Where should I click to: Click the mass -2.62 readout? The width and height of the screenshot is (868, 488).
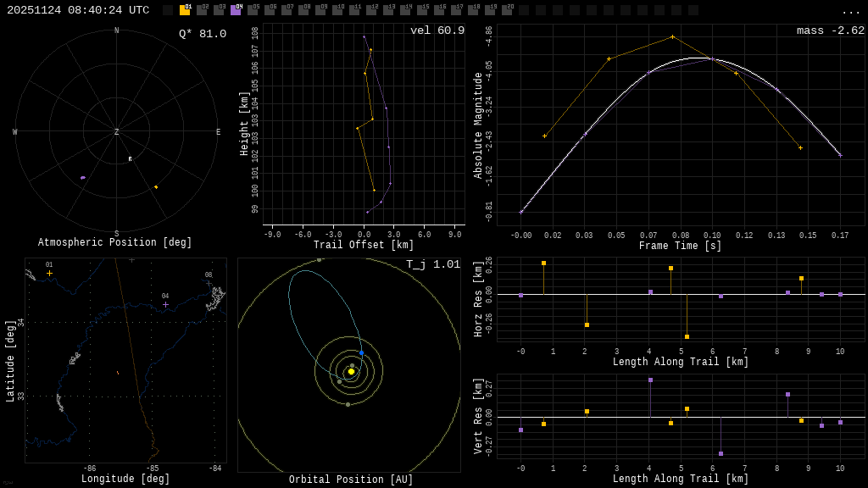(x=830, y=30)
